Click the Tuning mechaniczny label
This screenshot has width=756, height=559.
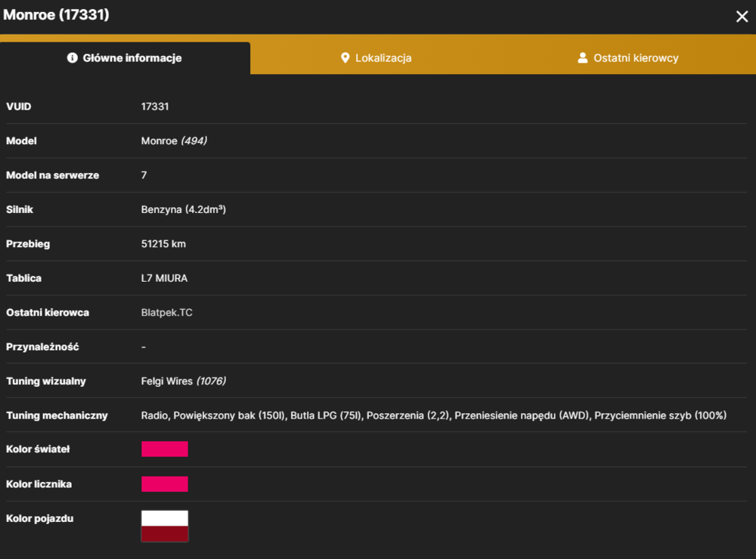[57, 415]
